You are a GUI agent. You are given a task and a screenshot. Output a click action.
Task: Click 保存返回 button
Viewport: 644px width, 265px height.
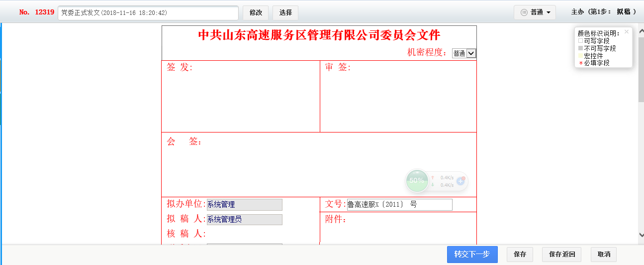[x=562, y=254]
